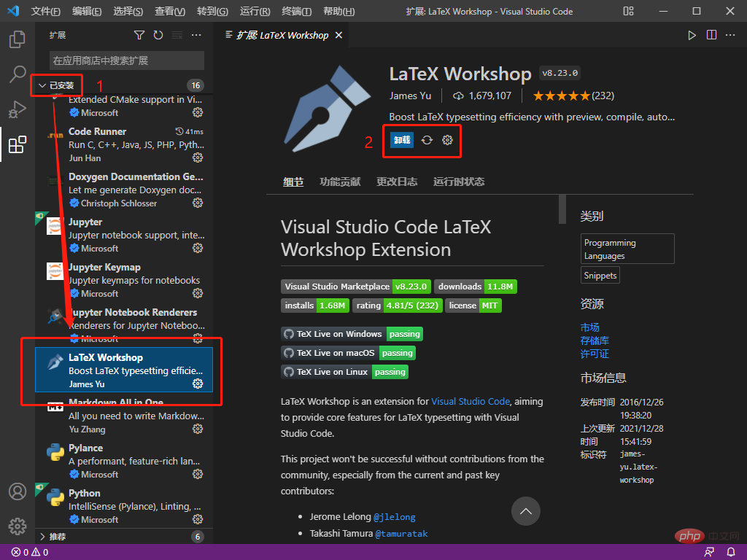This screenshot has height=560, width=747.
Task: Open the 终端(T) menu
Action: click(x=297, y=12)
